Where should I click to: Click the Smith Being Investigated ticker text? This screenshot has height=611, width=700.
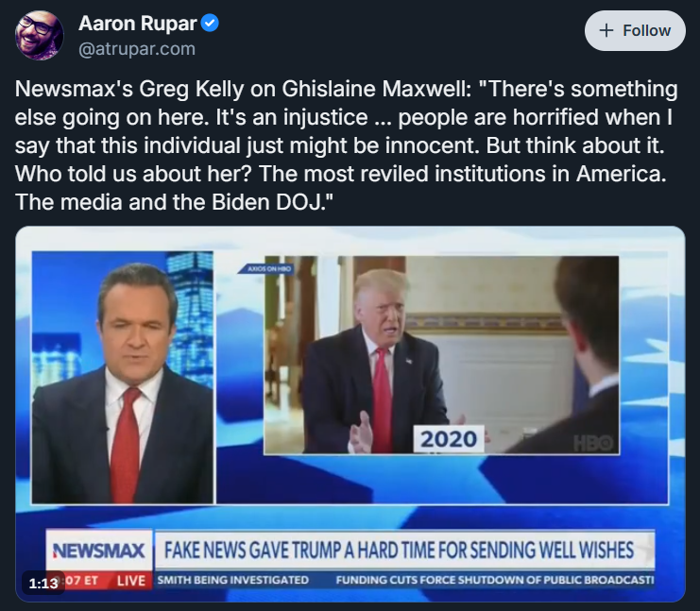pos(233,580)
